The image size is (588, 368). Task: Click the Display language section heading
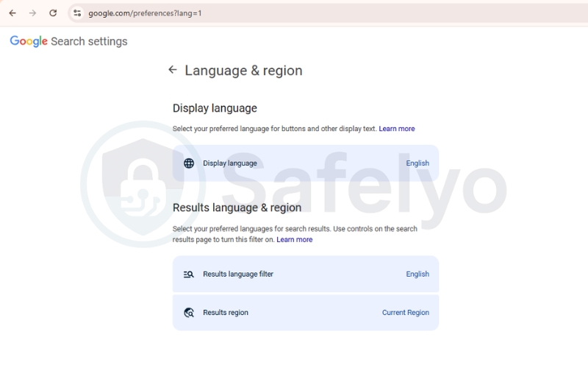coord(215,108)
